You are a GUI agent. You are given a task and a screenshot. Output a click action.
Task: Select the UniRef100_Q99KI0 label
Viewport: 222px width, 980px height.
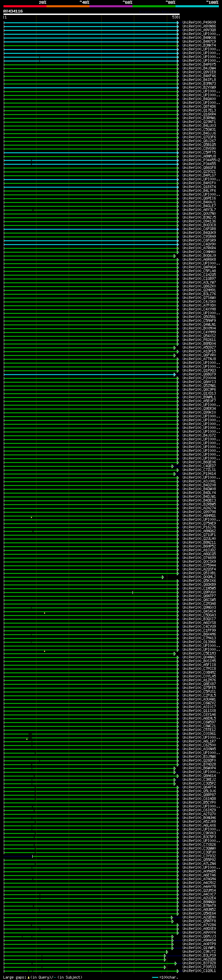[199, 412]
